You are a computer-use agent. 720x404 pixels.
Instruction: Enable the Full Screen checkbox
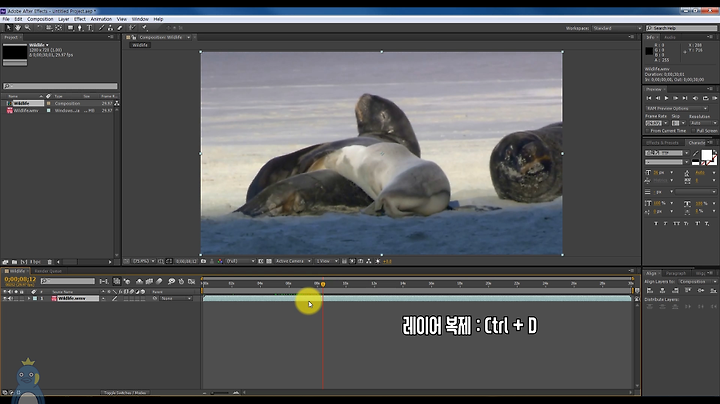[693, 131]
